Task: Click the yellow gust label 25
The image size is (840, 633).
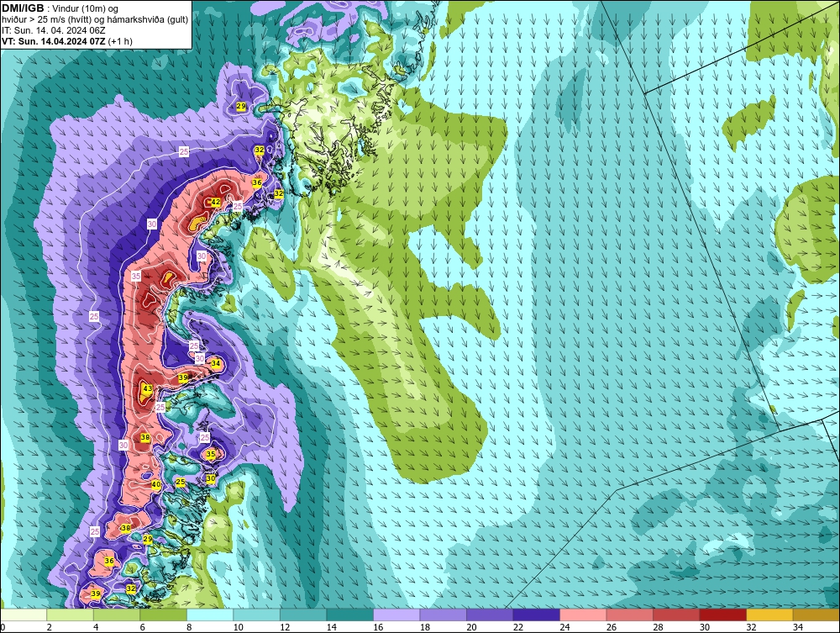Action: pyautogui.click(x=181, y=483)
